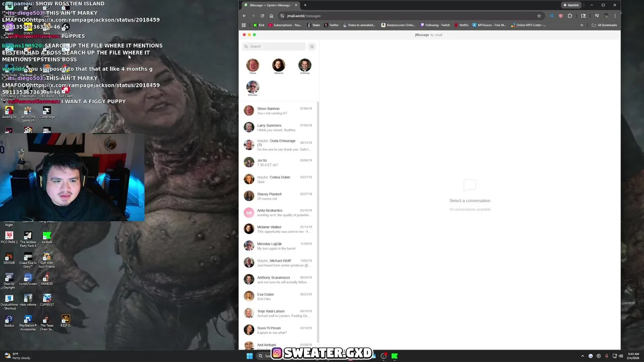Select Dead by Daylight desktop shortcut
644x362 pixels.
[x=9, y=281]
